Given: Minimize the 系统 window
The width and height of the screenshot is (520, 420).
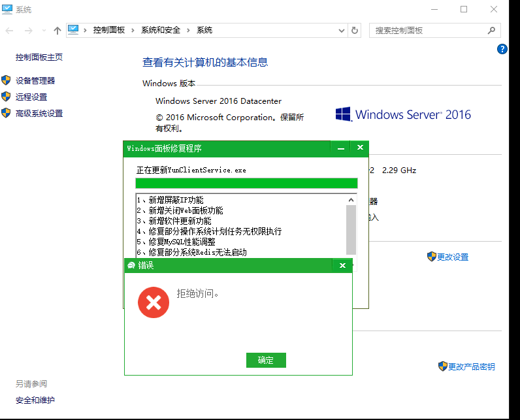Looking at the screenshot, I should point(434,9).
